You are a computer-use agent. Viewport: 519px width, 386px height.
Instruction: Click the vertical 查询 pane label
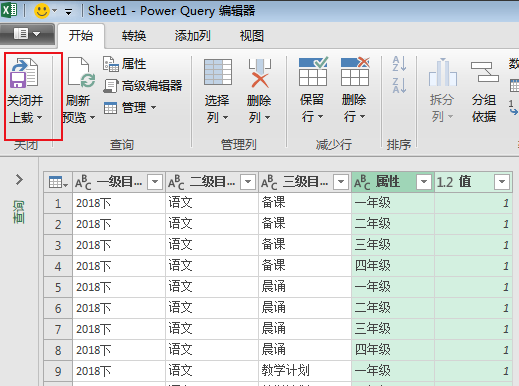pyautogui.click(x=19, y=212)
